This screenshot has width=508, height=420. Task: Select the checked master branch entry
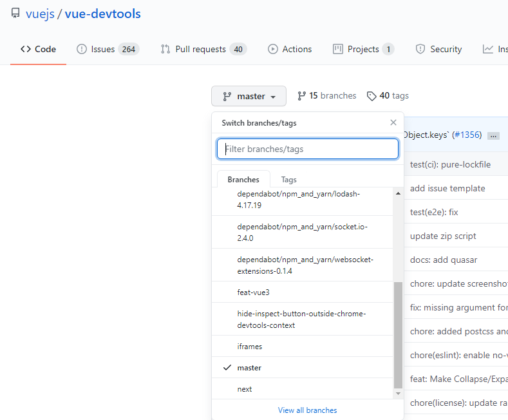coord(302,368)
